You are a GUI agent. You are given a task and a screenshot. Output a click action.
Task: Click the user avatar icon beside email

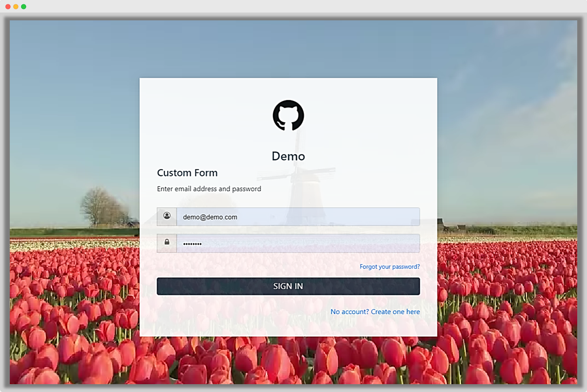point(167,216)
